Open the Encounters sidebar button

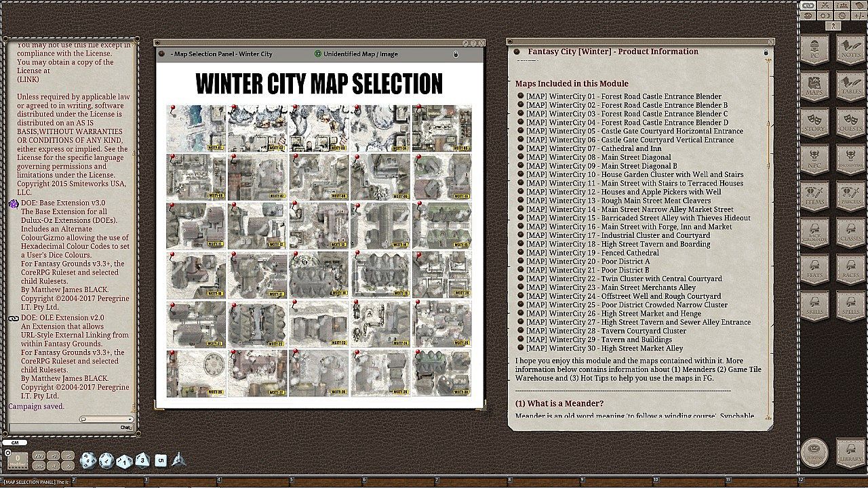[x=850, y=161]
